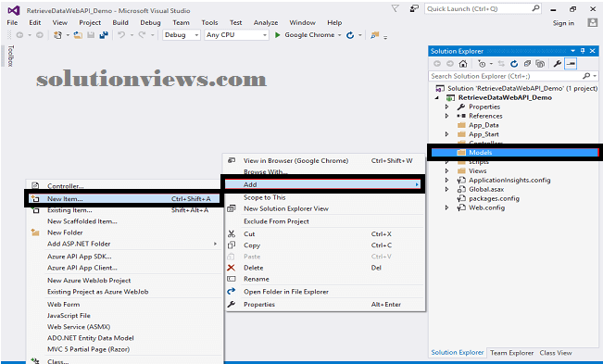Click Controller... in the Add submenu

coord(65,186)
